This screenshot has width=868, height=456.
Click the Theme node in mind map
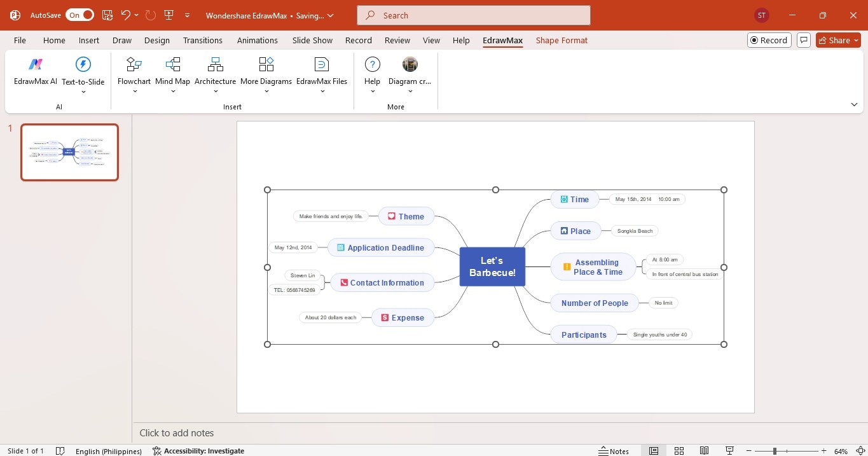coord(406,216)
